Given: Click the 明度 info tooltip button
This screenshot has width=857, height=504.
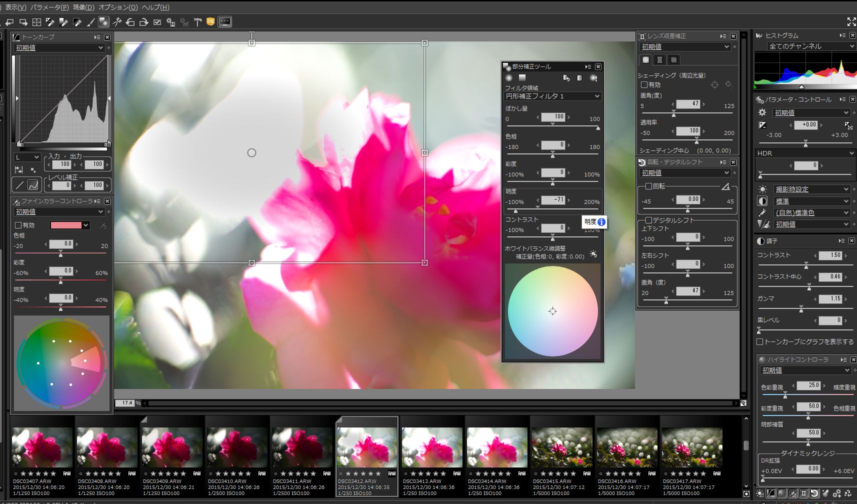Looking at the screenshot, I should pos(601,221).
